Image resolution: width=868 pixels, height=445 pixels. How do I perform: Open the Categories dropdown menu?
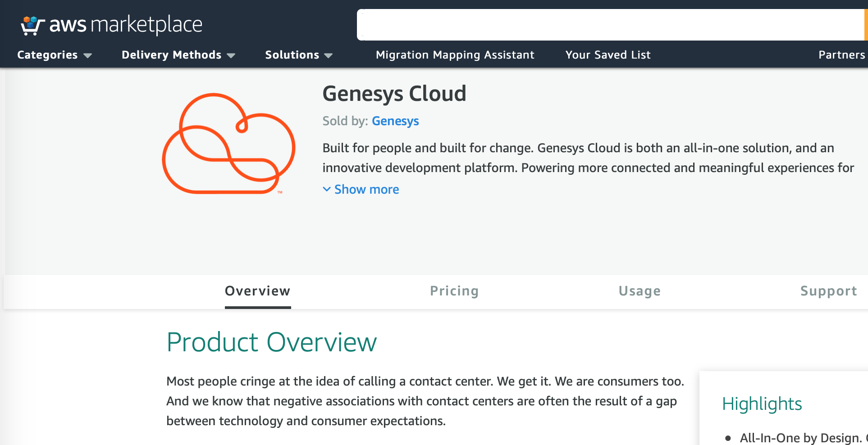click(55, 55)
